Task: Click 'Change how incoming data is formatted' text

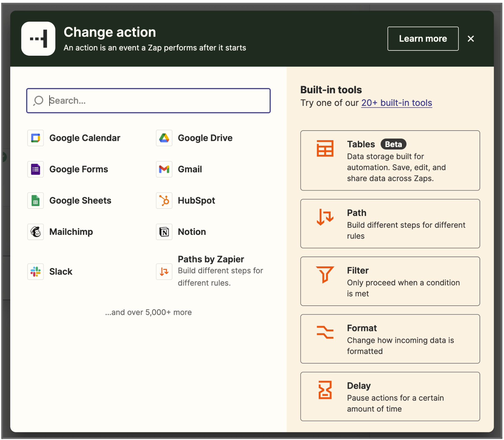Action: coord(400,346)
